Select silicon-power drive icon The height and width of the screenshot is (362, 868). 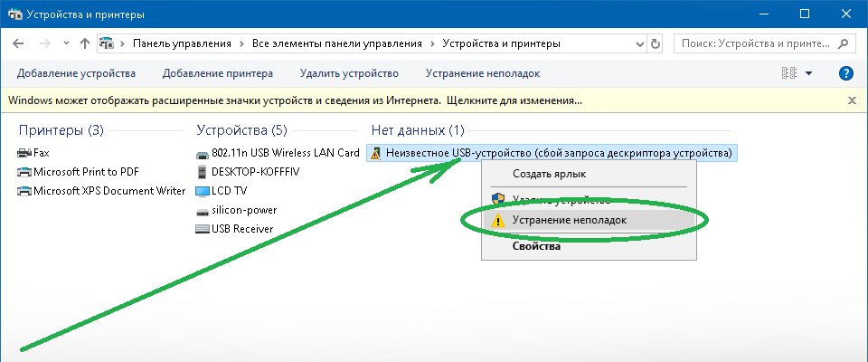pos(203,211)
